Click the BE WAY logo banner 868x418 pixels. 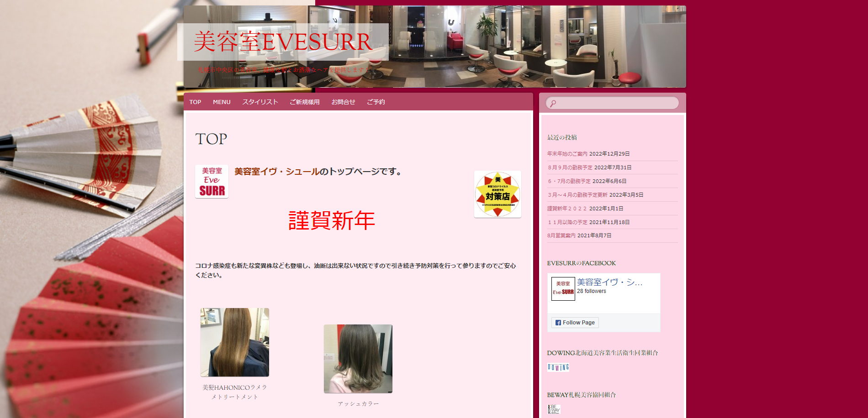554,409
